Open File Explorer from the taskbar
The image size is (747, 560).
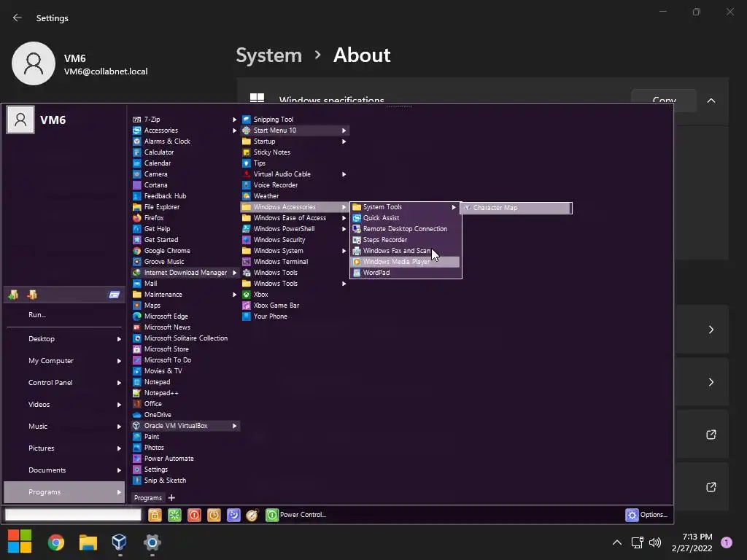[x=88, y=542]
